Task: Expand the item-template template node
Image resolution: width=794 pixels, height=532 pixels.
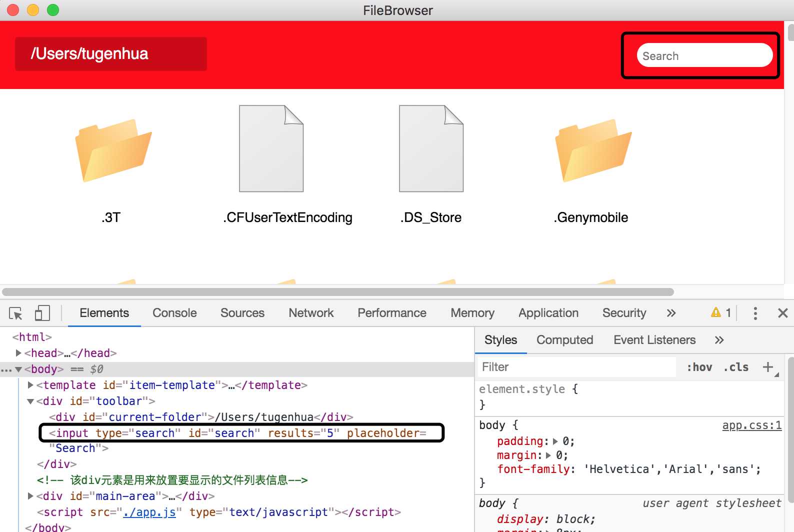Action: click(30, 385)
